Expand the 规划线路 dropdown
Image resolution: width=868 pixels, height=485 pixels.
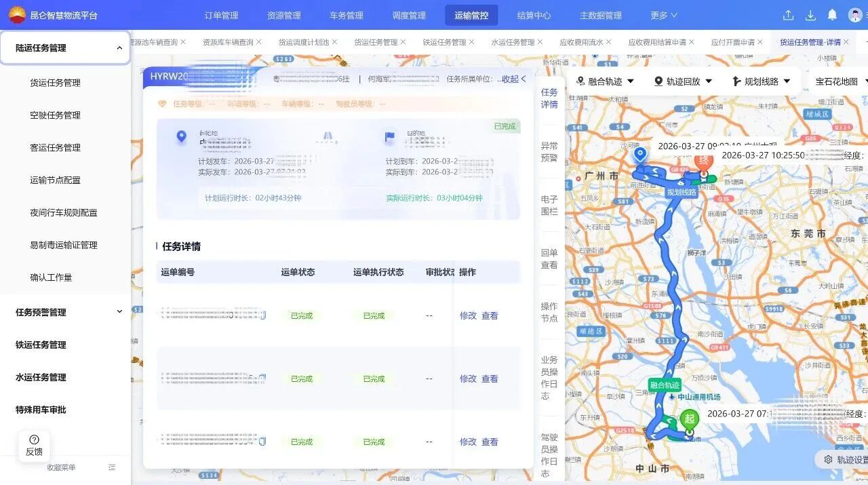click(762, 81)
